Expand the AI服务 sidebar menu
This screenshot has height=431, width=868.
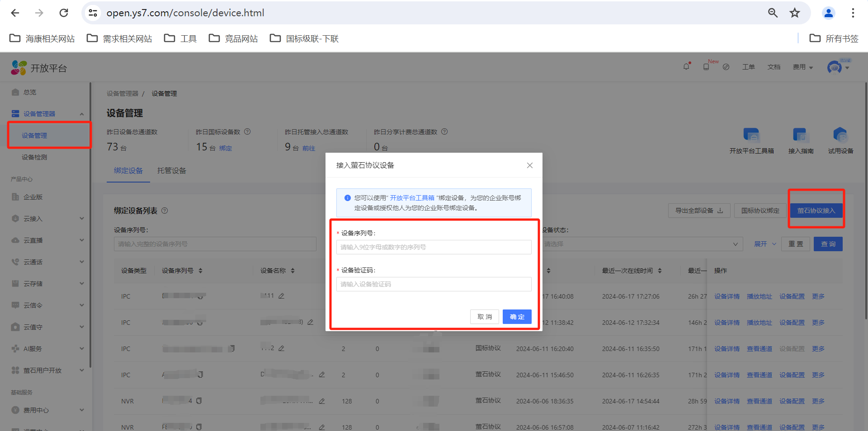point(82,349)
